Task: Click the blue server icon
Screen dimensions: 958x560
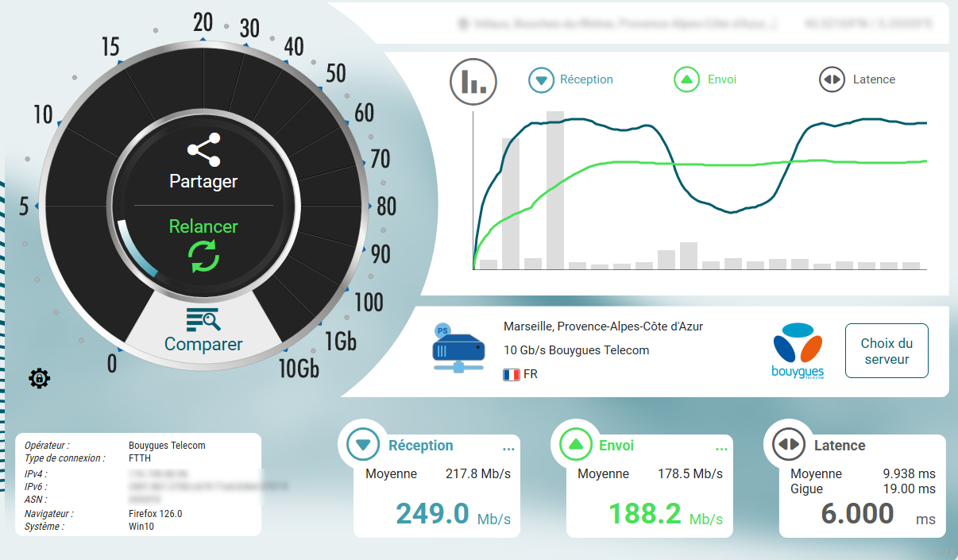Action: click(x=458, y=349)
